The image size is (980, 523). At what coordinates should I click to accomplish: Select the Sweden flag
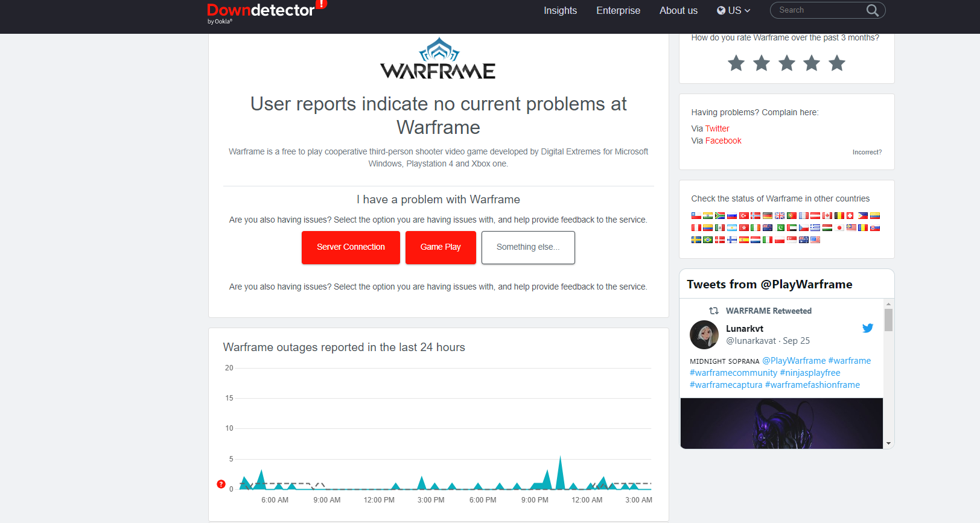coord(696,239)
